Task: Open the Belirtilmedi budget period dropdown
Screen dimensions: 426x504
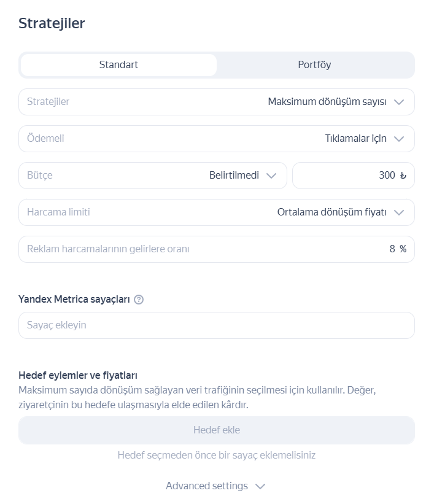Action: tap(233, 176)
